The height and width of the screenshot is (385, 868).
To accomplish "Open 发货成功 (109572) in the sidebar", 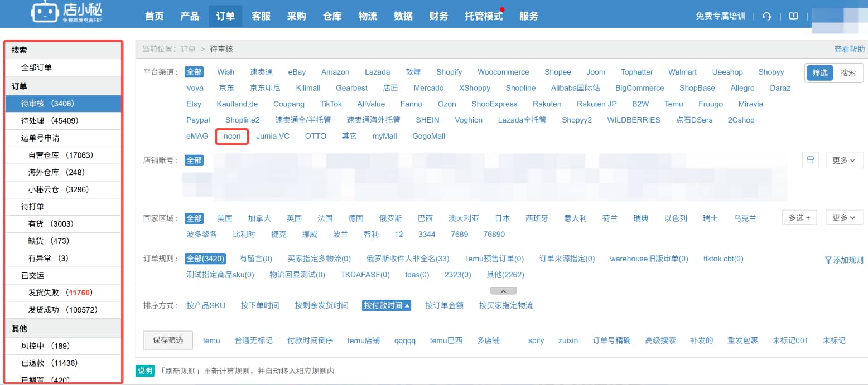I will [x=63, y=310].
